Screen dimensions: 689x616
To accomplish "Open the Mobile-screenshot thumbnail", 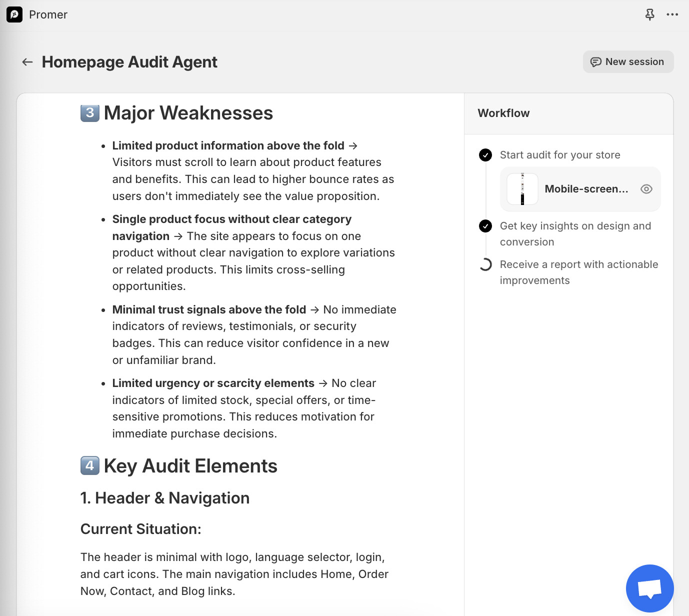I will pos(522,189).
